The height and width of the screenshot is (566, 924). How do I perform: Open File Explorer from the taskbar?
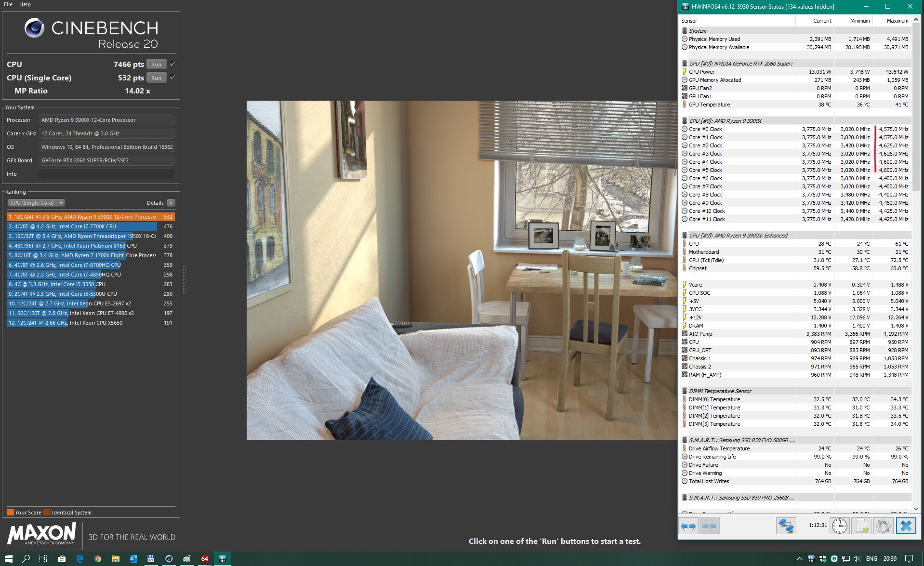point(116,559)
